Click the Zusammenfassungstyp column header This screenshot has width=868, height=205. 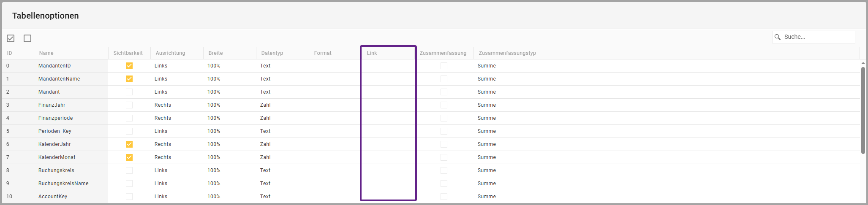(x=507, y=53)
